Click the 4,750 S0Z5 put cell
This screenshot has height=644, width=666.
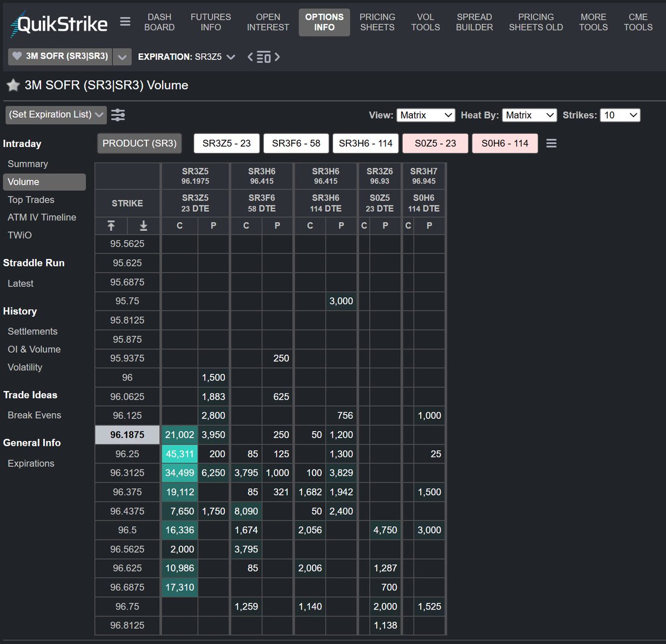[385, 530]
